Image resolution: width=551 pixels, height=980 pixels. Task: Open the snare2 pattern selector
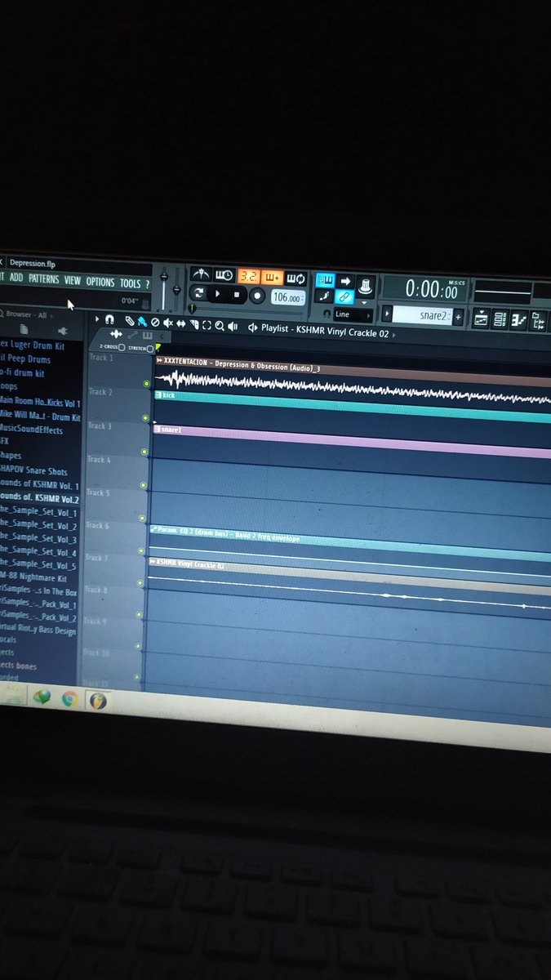point(422,316)
